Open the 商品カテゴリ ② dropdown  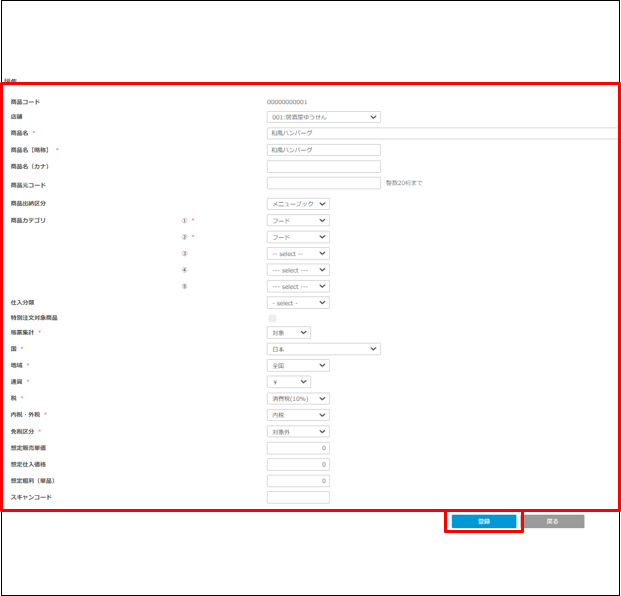(x=298, y=237)
